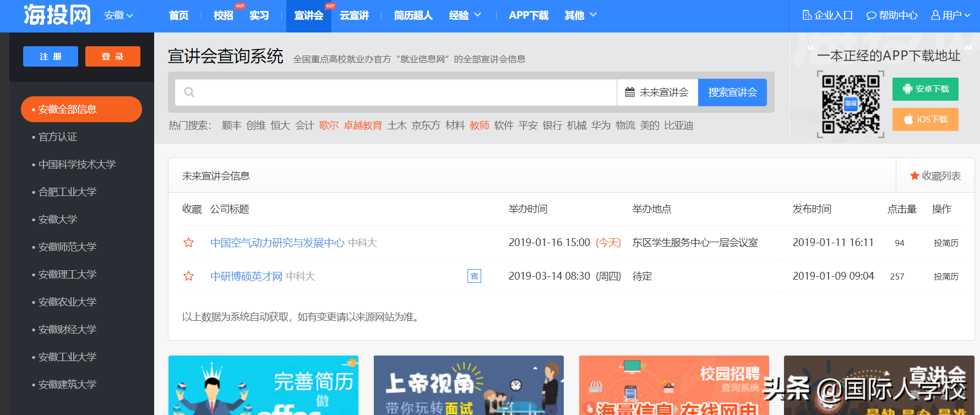Select 安徽工业大学 in sidebar

click(67, 357)
